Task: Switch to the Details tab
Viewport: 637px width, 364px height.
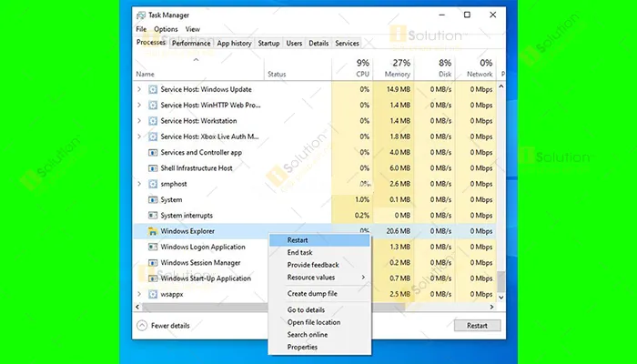Action: pyautogui.click(x=318, y=43)
